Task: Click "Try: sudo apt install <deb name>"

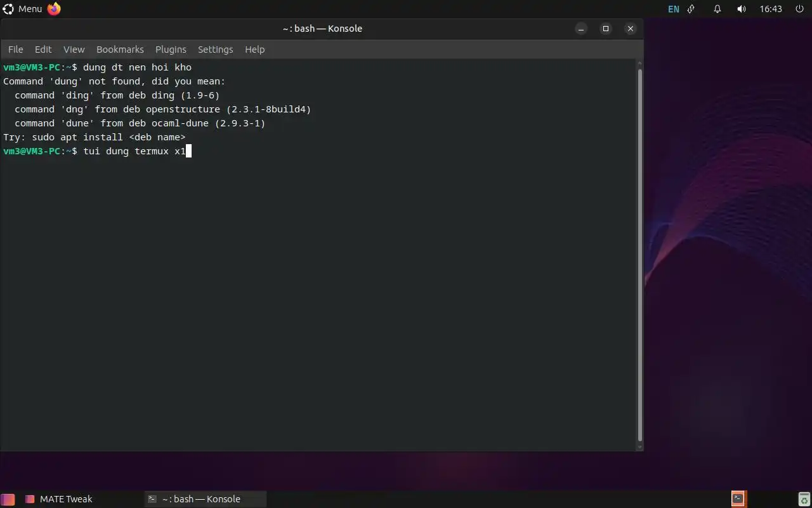Action: 95,137
